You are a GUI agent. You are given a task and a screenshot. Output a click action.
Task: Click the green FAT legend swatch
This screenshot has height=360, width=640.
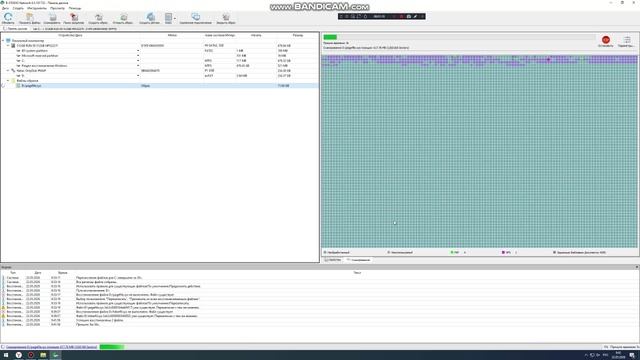coord(452,253)
